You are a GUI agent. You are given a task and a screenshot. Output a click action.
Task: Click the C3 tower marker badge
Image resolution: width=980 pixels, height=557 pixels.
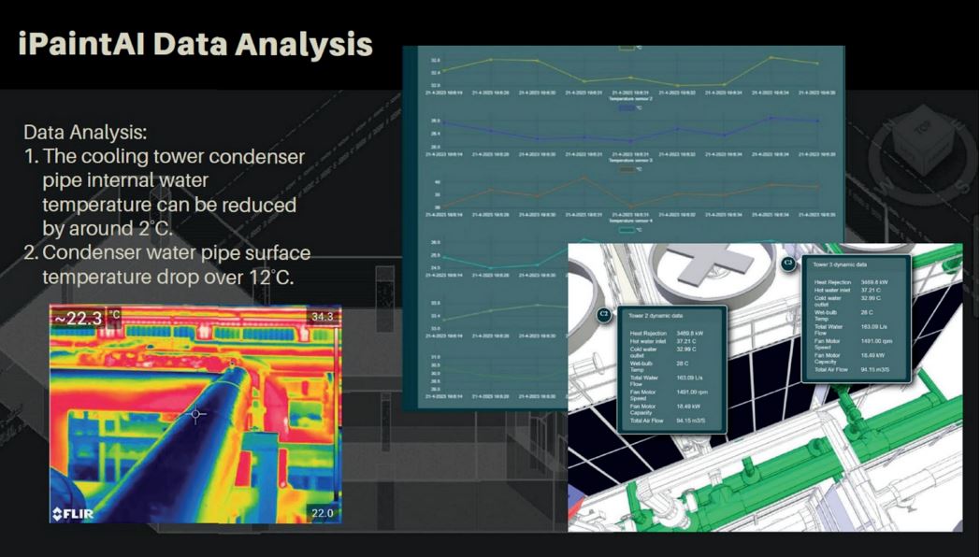[x=788, y=264]
